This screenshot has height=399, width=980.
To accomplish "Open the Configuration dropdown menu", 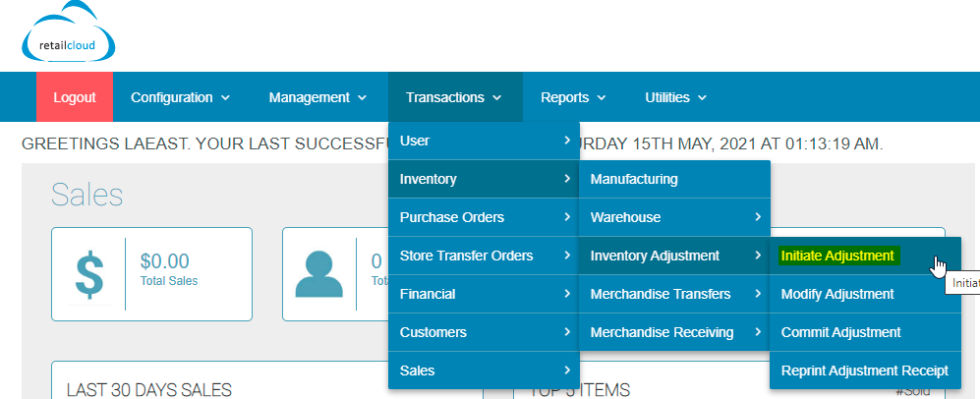I will pyautogui.click(x=180, y=97).
